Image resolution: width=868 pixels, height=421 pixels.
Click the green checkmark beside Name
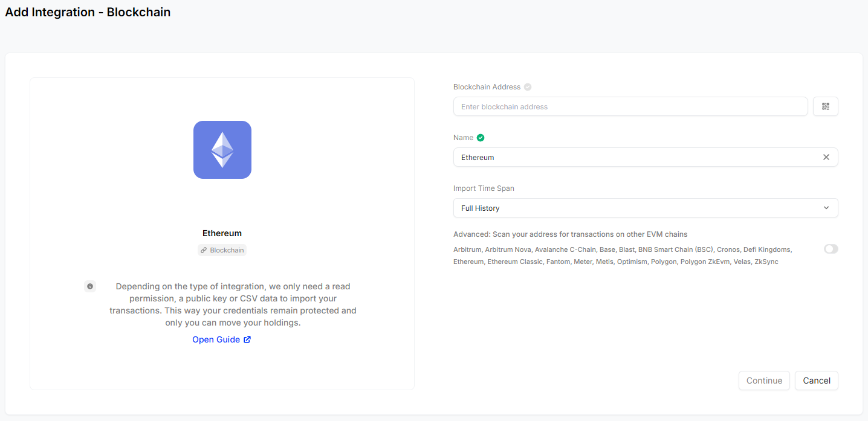coord(479,137)
